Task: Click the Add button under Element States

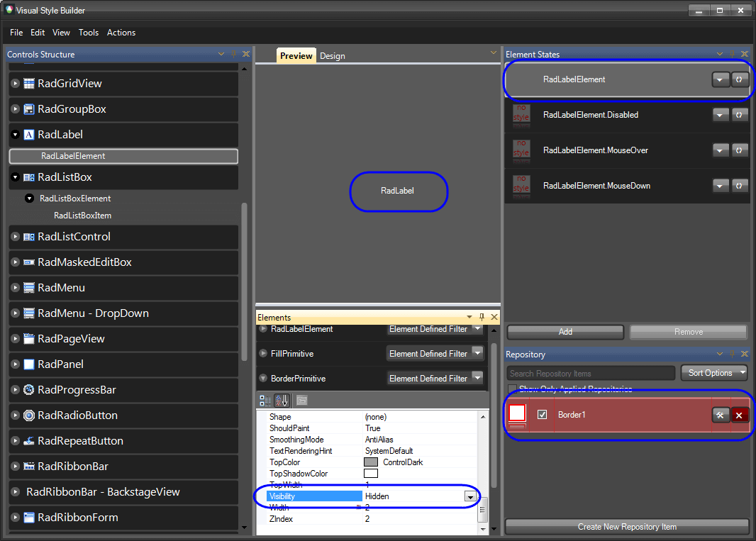Action: pyautogui.click(x=565, y=331)
